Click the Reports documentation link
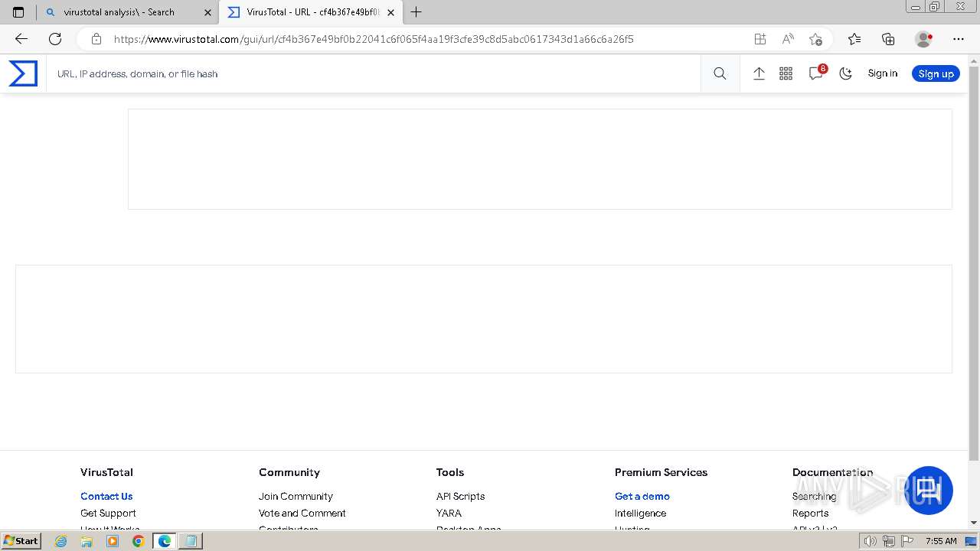The height and width of the screenshot is (551, 980). point(810,513)
